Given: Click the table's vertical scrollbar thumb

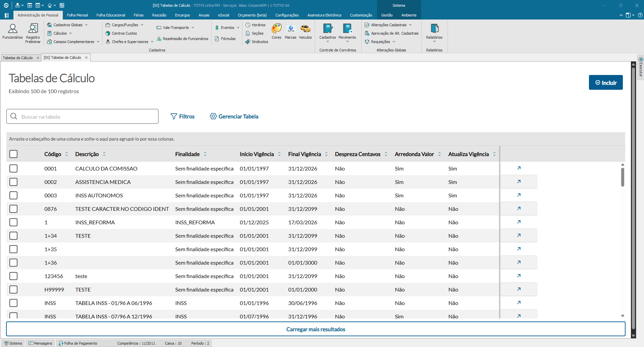Looking at the screenshot, I should [x=622, y=177].
